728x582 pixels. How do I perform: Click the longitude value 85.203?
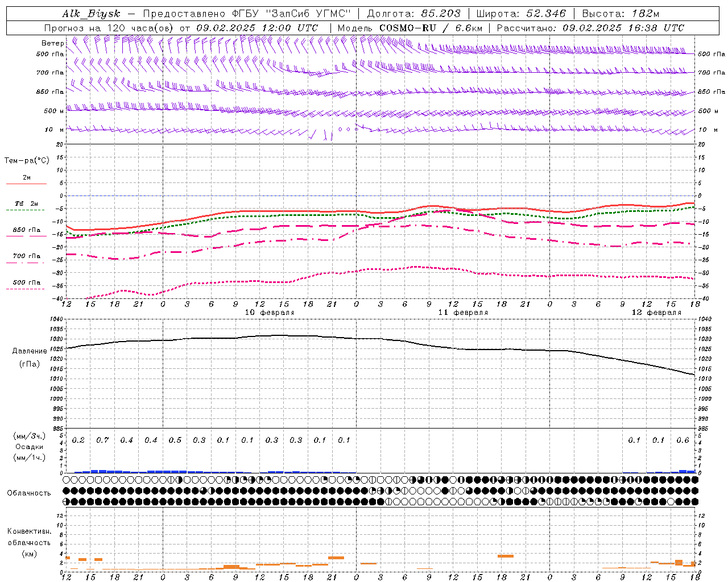tap(441, 14)
